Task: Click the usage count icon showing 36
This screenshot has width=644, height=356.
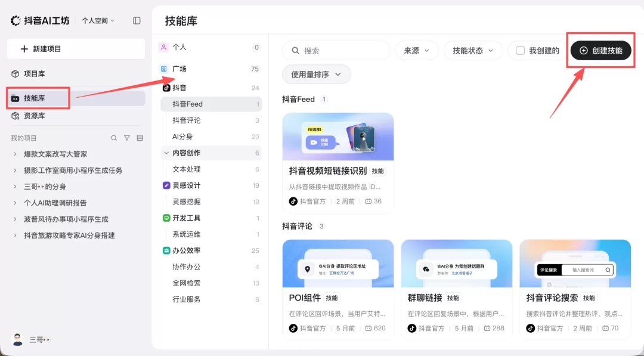Action: [369, 201]
